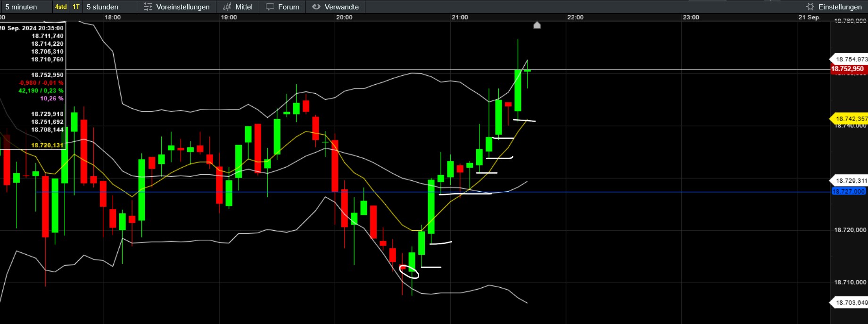
Task: Click the '21 Sep.' date axis label
Action: pos(809,17)
